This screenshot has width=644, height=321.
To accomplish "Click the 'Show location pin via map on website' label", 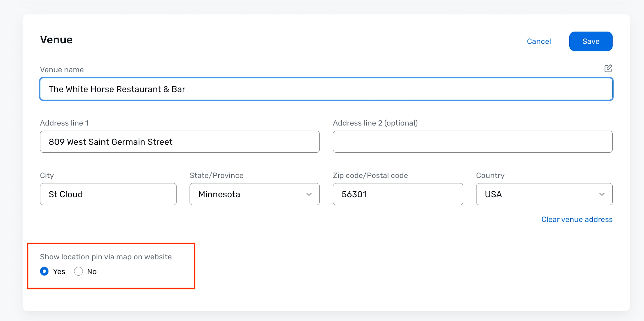I will click(106, 257).
